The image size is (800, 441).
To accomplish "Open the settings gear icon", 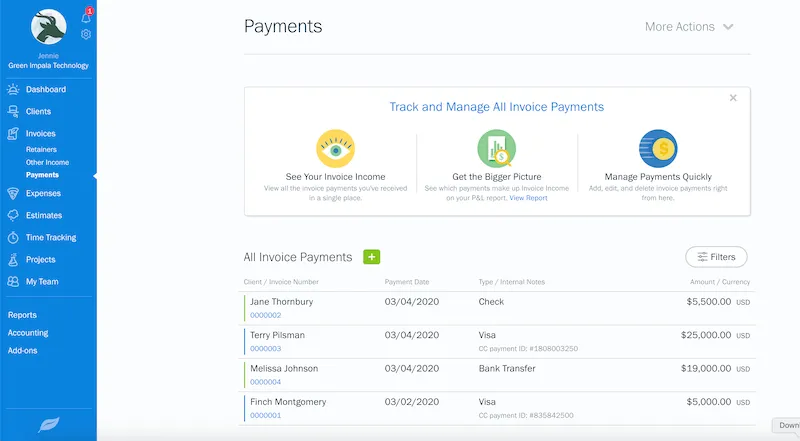I will click(x=86, y=34).
